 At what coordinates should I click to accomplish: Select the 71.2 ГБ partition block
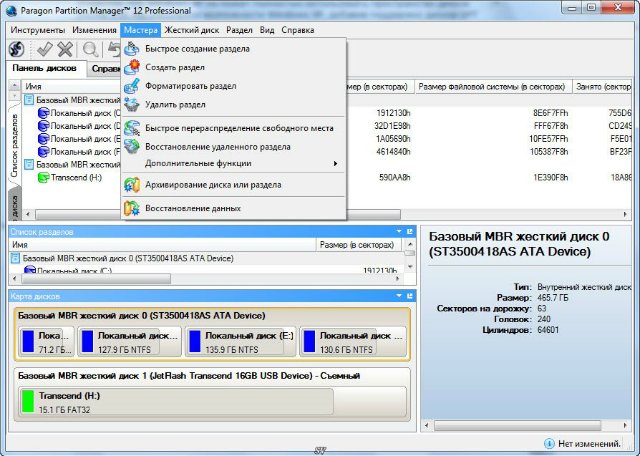pos(47,342)
